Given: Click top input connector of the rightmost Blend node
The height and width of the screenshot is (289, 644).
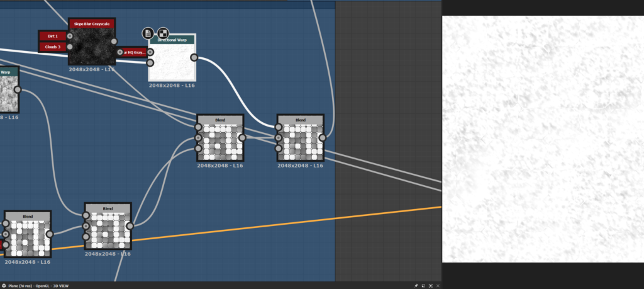Looking at the screenshot, I should pos(279,127).
